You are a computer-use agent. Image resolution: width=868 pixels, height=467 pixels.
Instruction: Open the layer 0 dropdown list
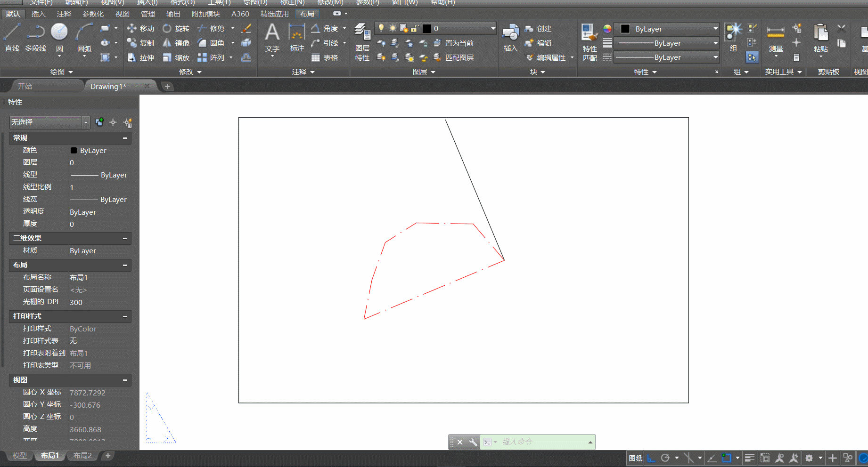pyautogui.click(x=493, y=29)
